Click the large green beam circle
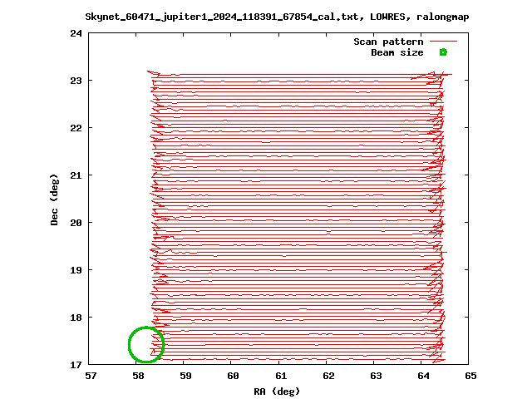 (146, 345)
